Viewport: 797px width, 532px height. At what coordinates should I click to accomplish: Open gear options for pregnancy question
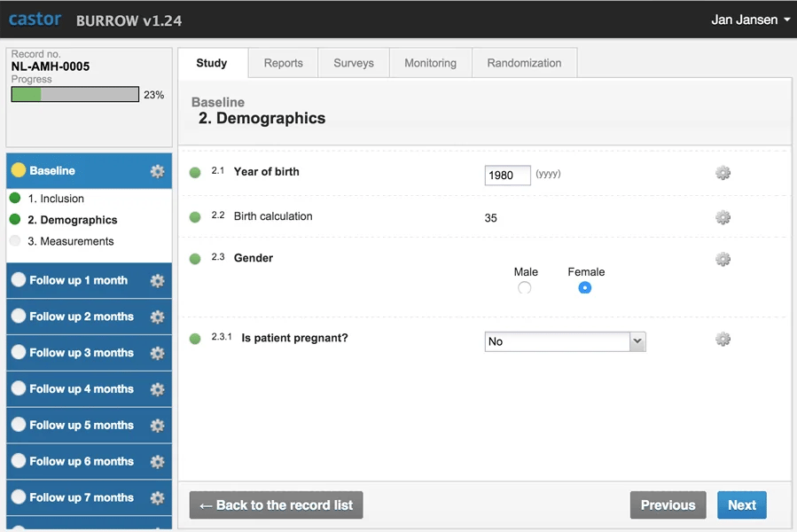(x=723, y=340)
